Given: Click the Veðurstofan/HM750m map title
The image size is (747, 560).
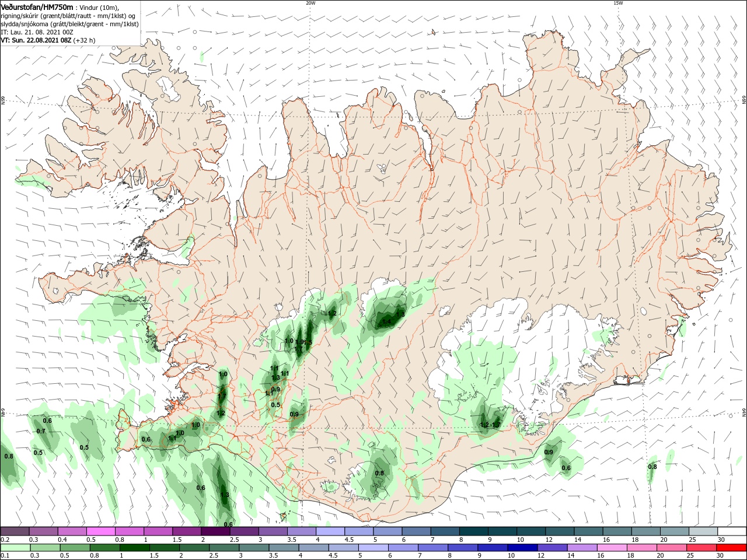Looking at the screenshot, I should [x=37, y=6].
